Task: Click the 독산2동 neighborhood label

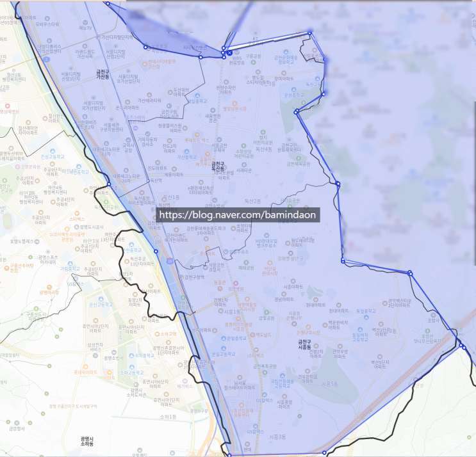Action: [253, 201]
